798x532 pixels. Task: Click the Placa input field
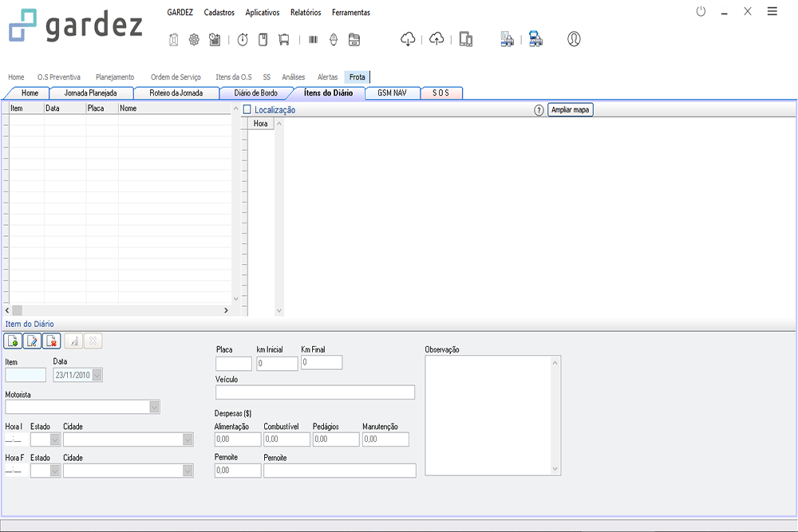point(234,364)
